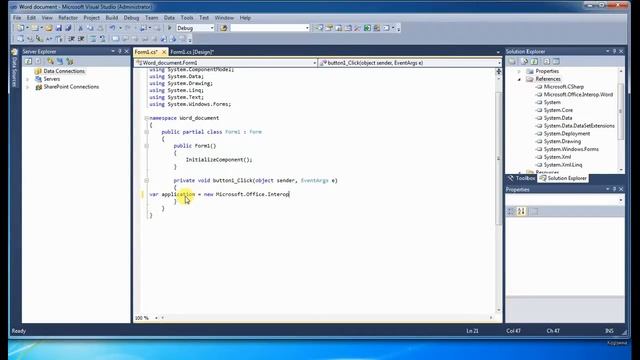Start debugging with the play icon
Image resolution: width=640 pixels, height=360 pixels.
click(169, 28)
